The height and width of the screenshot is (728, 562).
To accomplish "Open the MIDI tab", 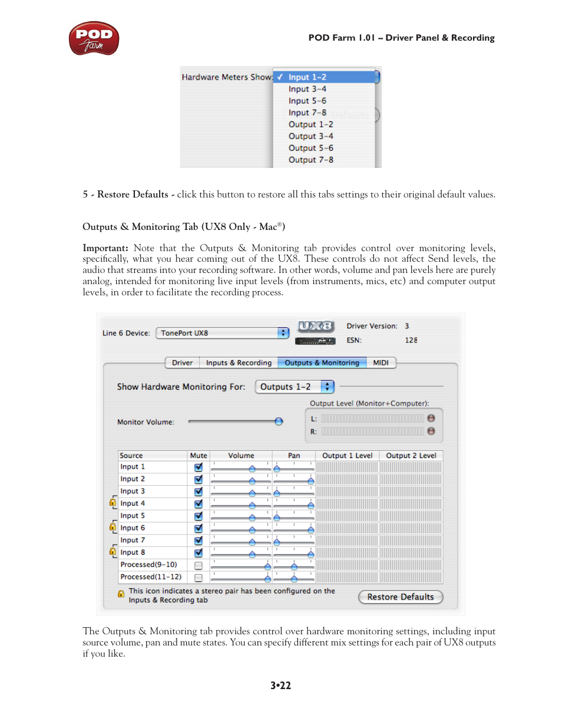I will click(381, 363).
